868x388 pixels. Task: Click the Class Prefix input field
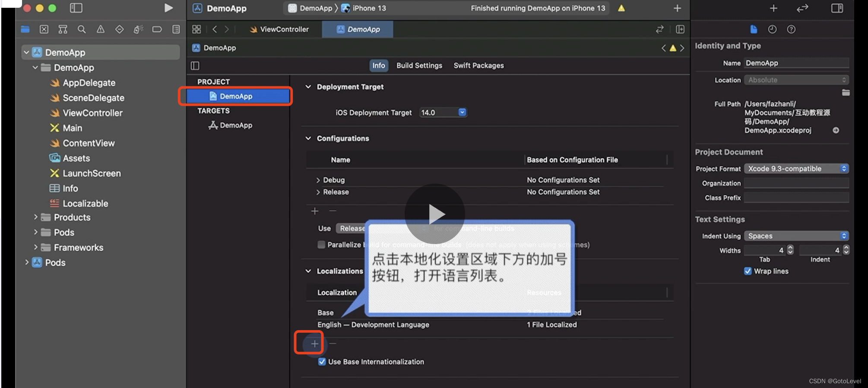pos(796,197)
